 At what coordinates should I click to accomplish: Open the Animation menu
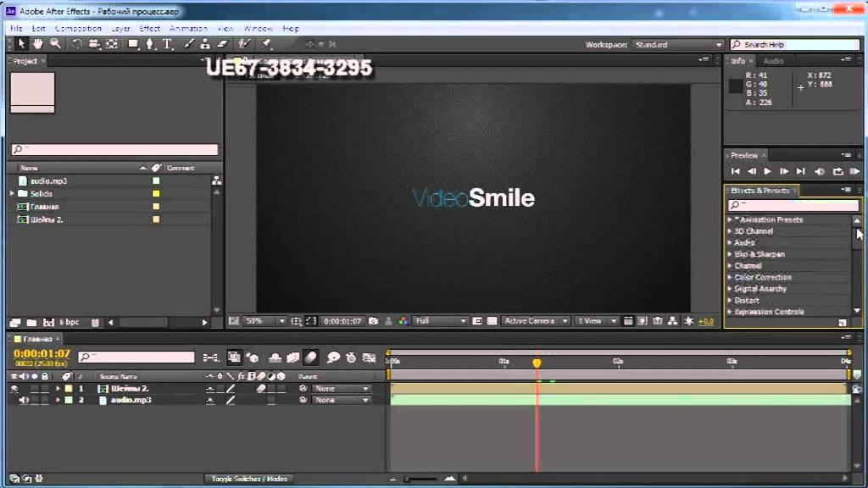(x=188, y=28)
